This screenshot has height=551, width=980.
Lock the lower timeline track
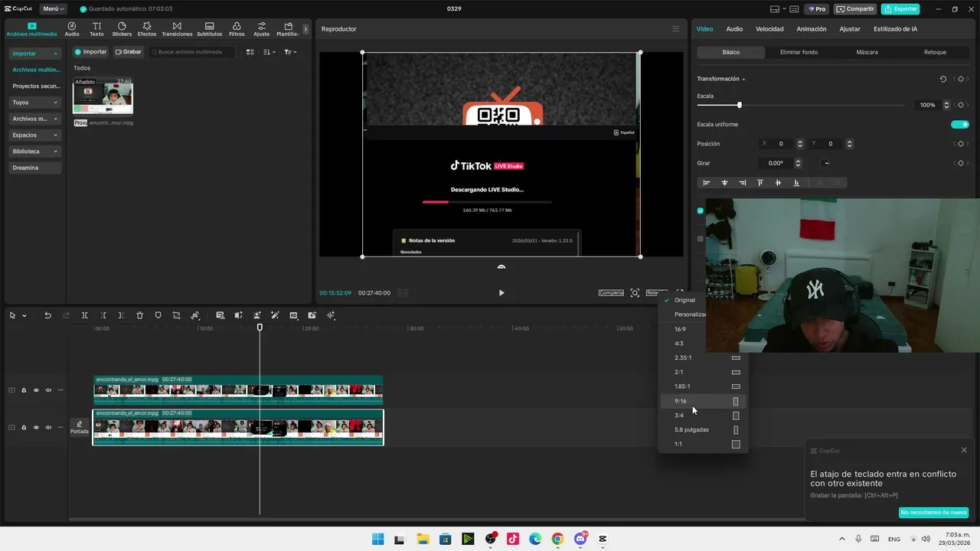click(24, 427)
